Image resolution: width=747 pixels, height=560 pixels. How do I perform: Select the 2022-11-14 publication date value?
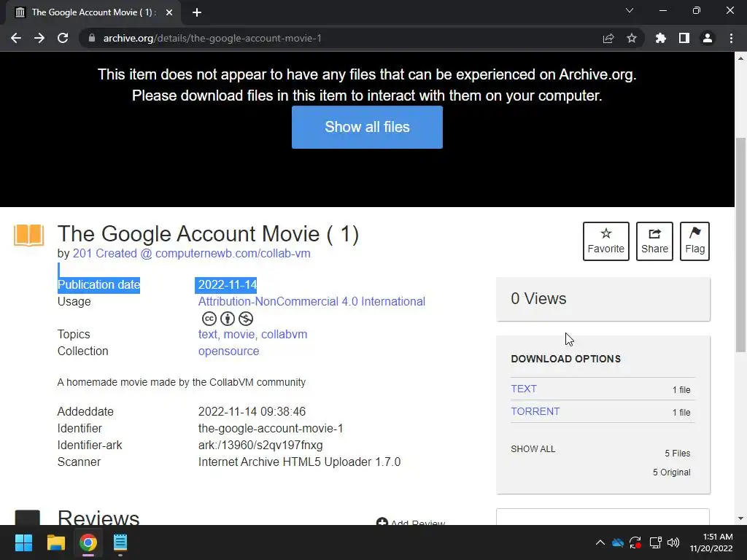[228, 285]
